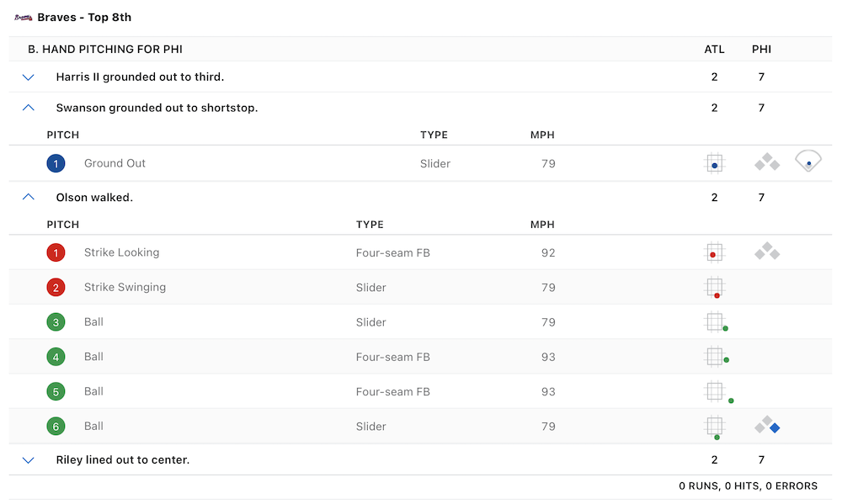Viewport: 842px width, 504px height.
Task: Click green pitch 3 Ball badge
Action: [56, 322]
